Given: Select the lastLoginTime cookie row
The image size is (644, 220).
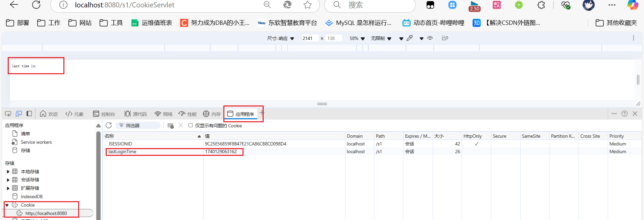Looking at the screenshot, I should pyautogui.click(x=372, y=151).
